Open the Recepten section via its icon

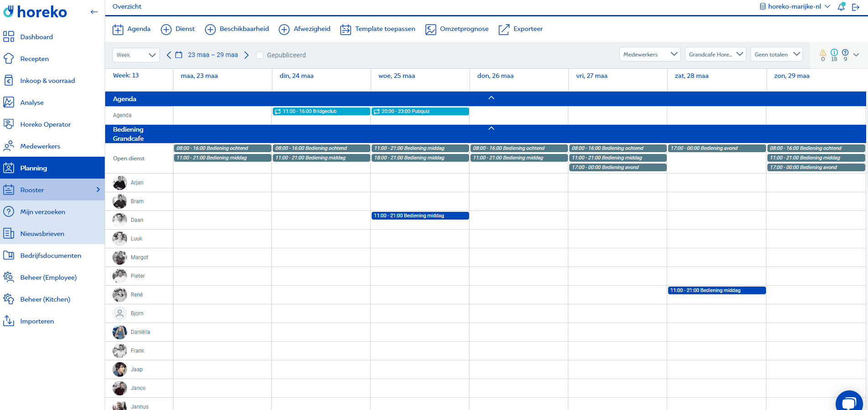click(9, 58)
